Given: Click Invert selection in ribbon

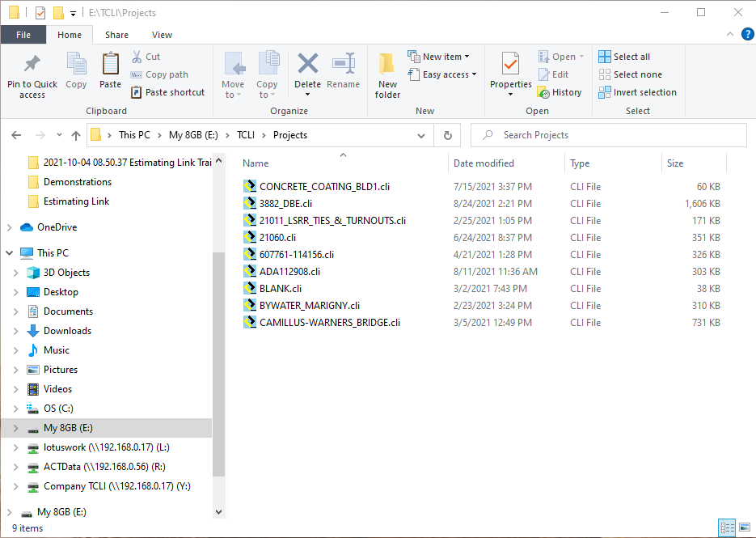Looking at the screenshot, I should (x=637, y=92).
